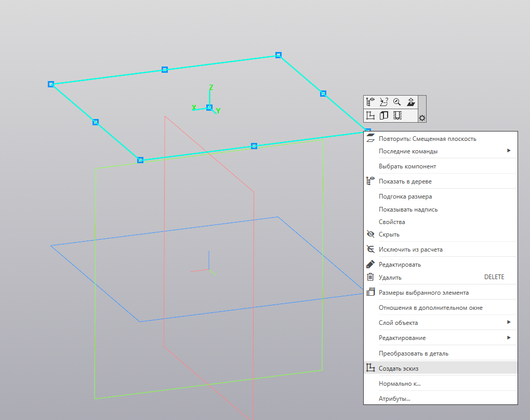
Task: Open Отношения в дополнительном окне
Action: 441,308
